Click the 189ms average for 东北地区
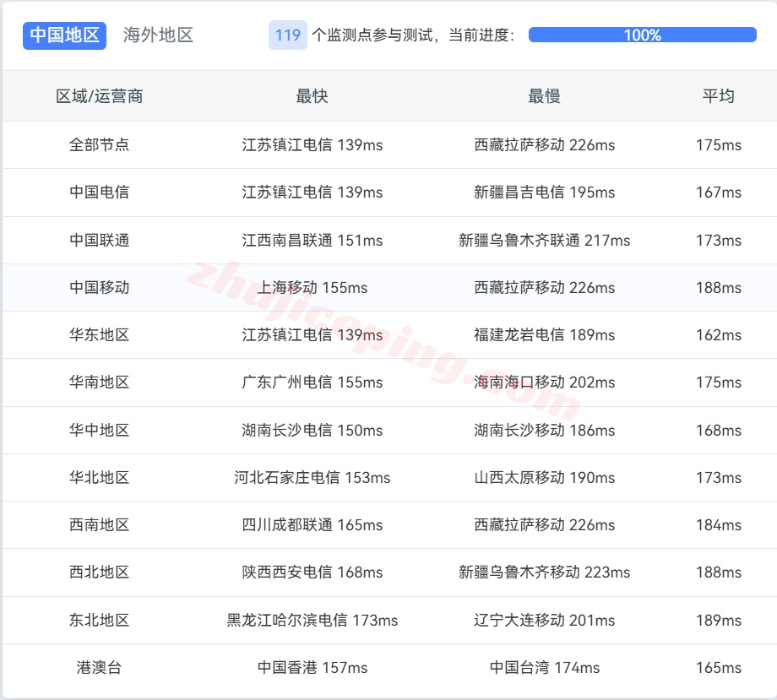Viewport: 777px width, 700px height. (718, 621)
